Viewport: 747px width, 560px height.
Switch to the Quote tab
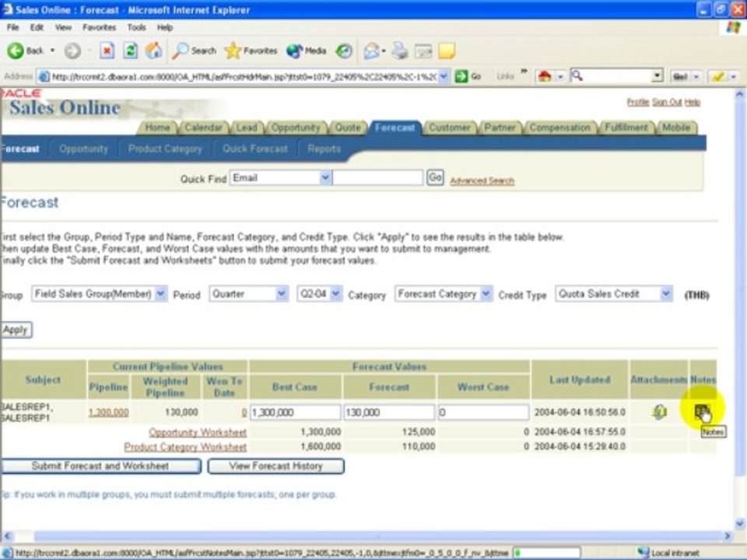click(x=349, y=128)
